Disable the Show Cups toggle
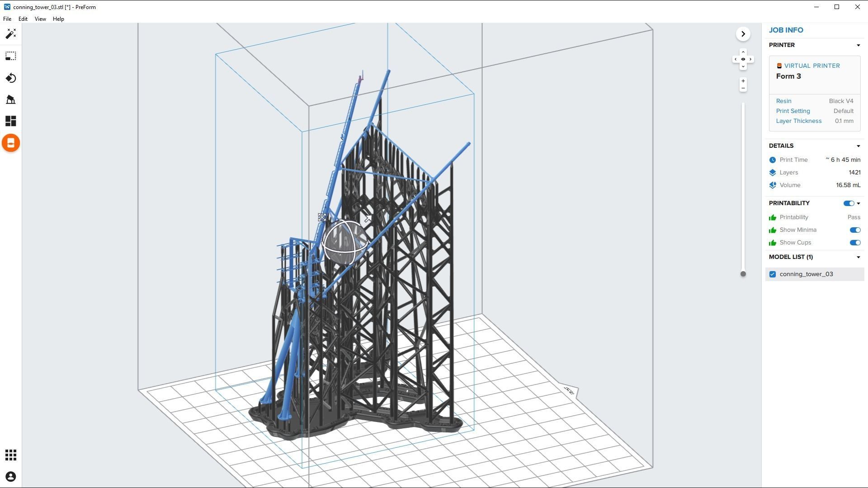The height and width of the screenshot is (488, 868). pyautogui.click(x=854, y=243)
